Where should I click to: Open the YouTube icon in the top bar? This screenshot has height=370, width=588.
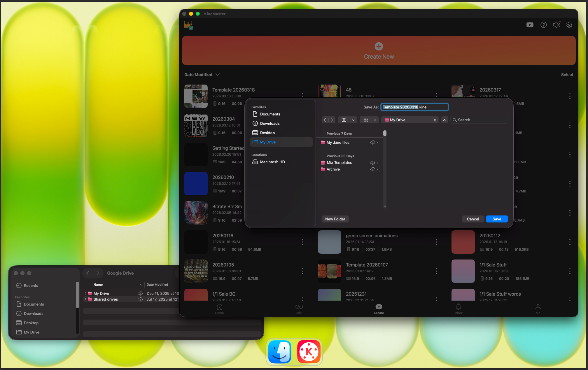530,25
